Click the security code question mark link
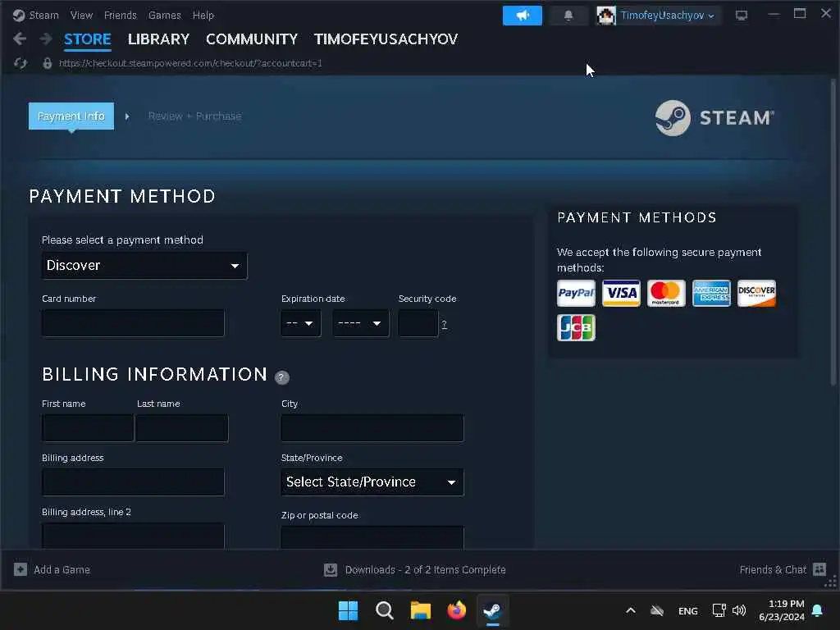The image size is (840, 630). pyautogui.click(x=444, y=324)
